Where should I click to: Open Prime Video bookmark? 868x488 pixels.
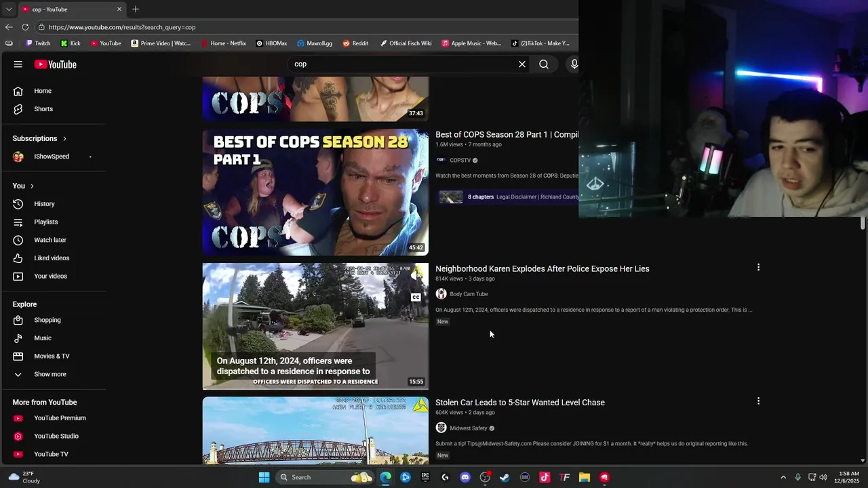161,43
